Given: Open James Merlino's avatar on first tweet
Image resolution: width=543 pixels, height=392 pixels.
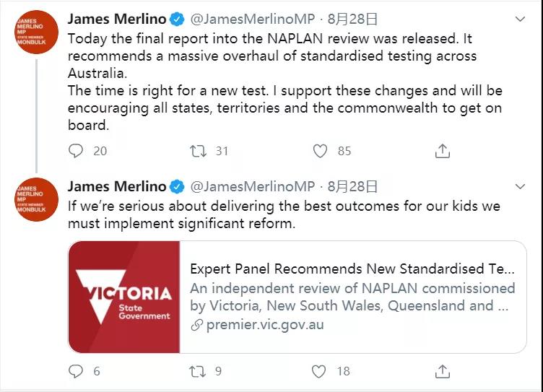Looking at the screenshot, I should [36, 32].
